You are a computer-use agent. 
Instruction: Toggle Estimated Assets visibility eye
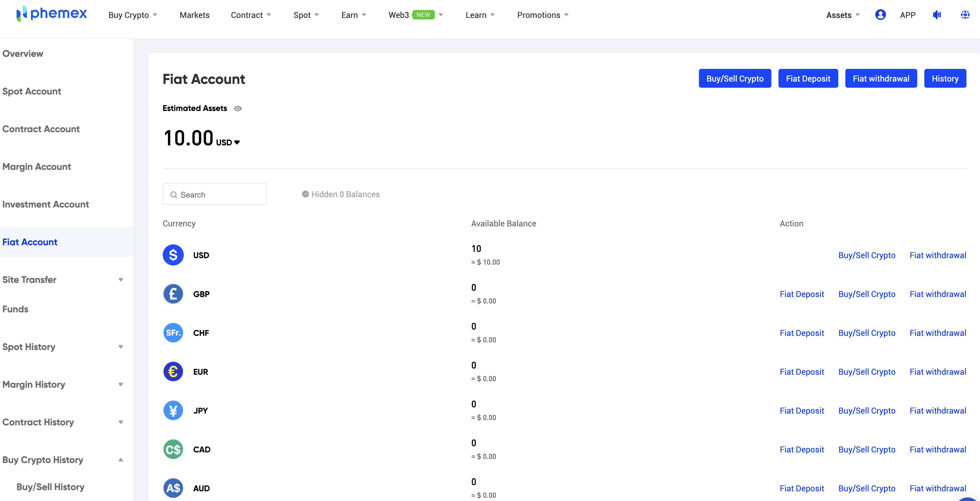point(238,108)
